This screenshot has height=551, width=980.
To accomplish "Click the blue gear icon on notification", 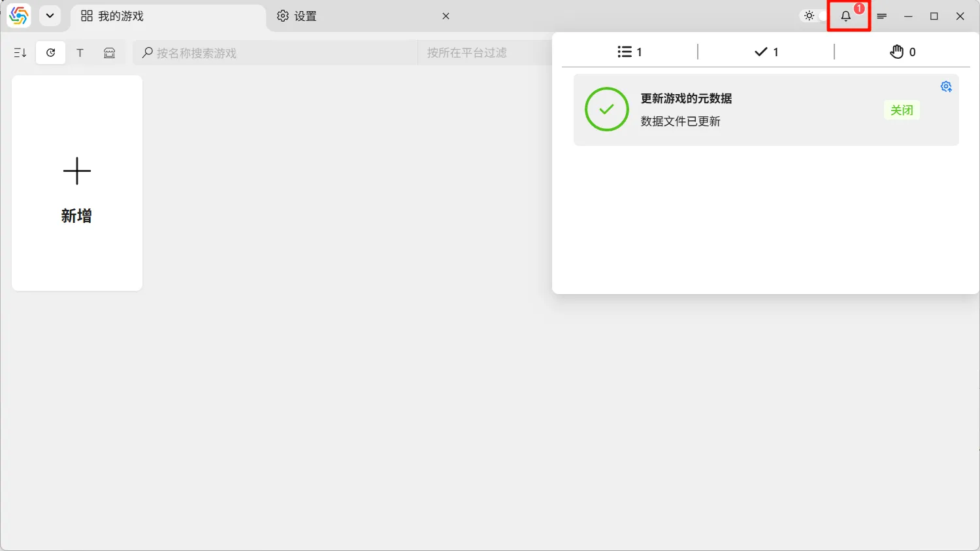I will point(946,87).
